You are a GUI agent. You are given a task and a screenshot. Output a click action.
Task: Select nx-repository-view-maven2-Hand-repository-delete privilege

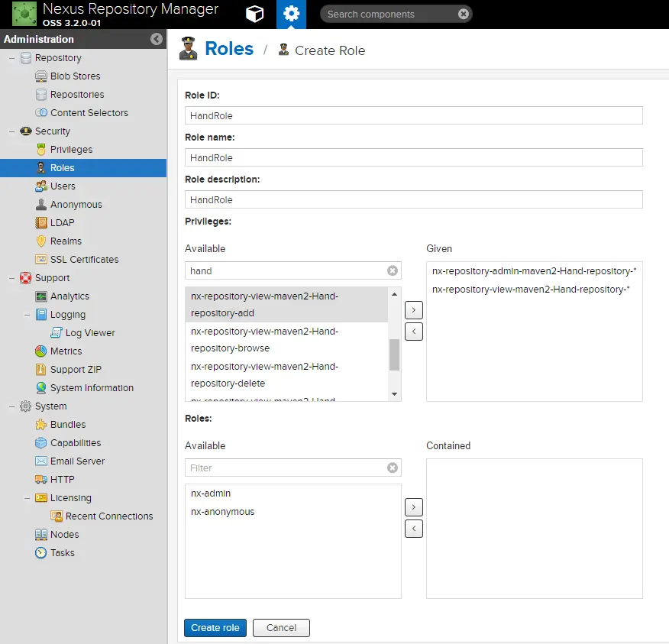pyautogui.click(x=286, y=375)
